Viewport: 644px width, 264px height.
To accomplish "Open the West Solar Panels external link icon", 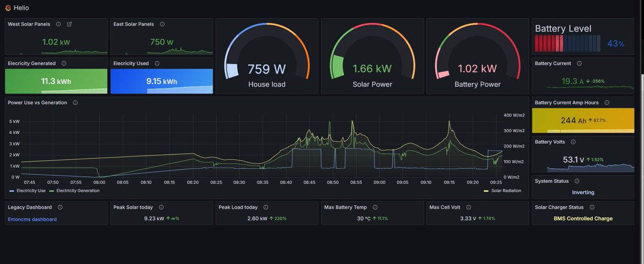I will pyautogui.click(x=69, y=24).
